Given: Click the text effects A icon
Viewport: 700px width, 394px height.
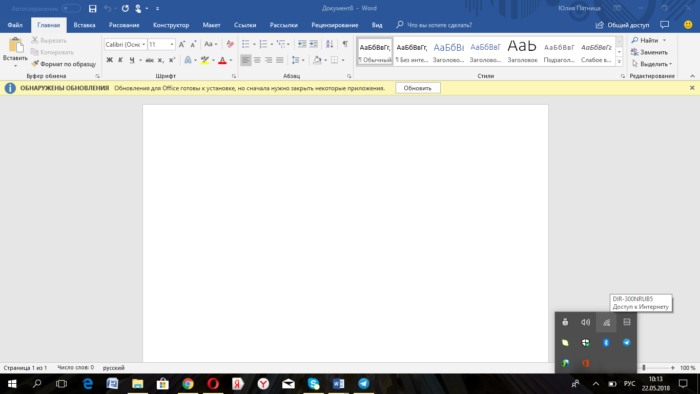Looking at the screenshot, I should [x=188, y=60].
